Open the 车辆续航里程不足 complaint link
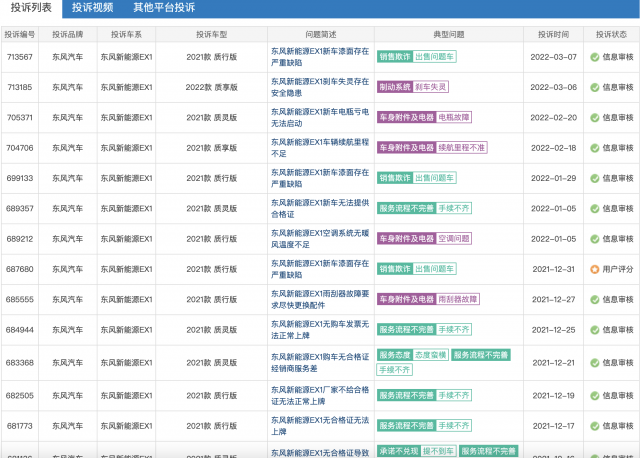 coord(320,148)
